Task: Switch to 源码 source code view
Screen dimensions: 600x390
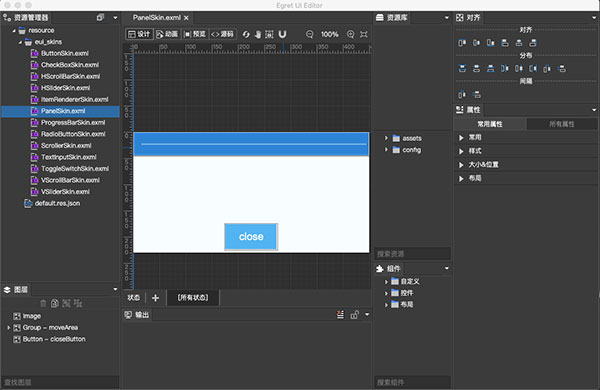Action: tap(223, 34)
